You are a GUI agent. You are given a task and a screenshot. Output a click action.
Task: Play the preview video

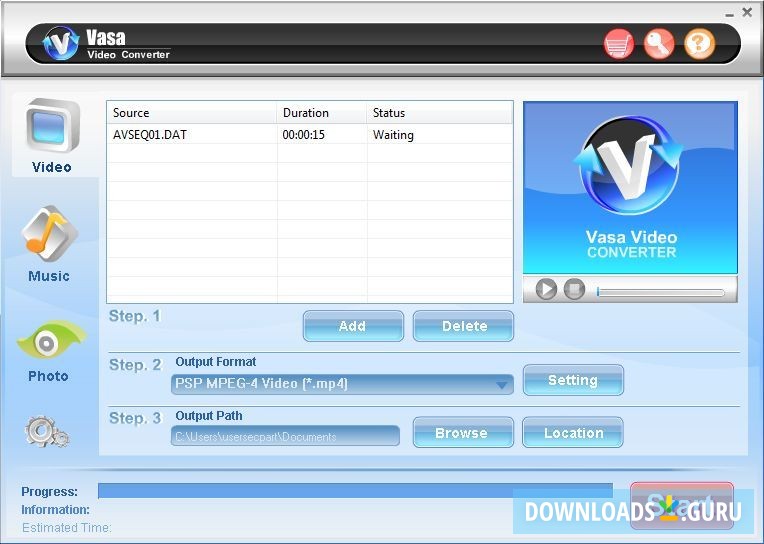[546, 289]
